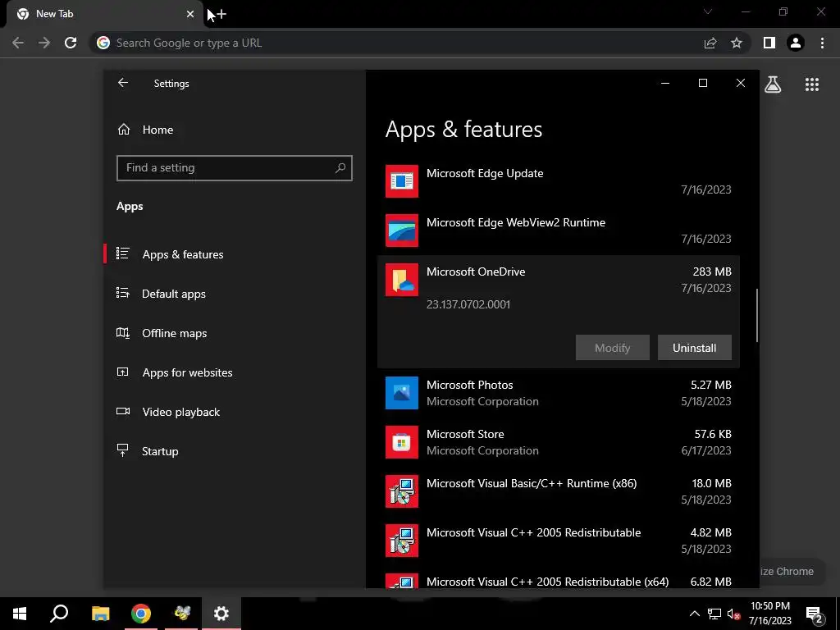Screen dimensions: 840x630
Task: Reload the Chrome page
Action: coord(71,43)
